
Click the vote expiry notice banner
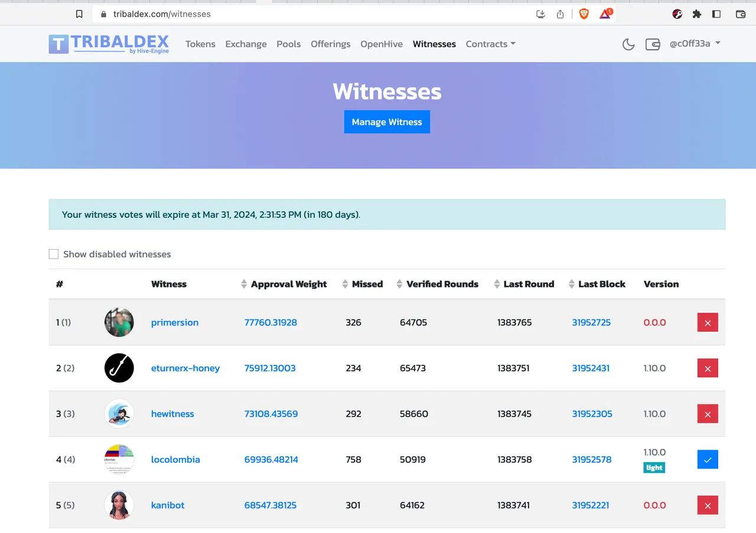coord(387,214)
